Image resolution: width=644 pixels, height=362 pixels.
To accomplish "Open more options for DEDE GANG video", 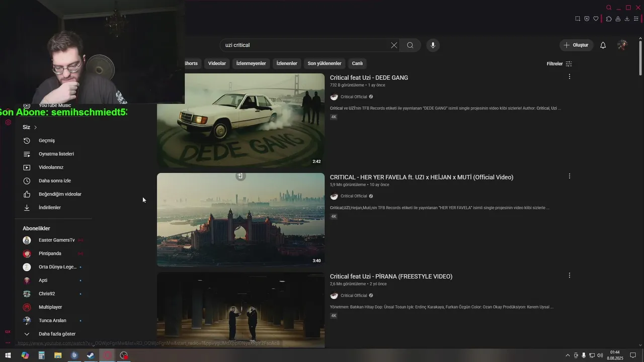I will tap(570, 76).
